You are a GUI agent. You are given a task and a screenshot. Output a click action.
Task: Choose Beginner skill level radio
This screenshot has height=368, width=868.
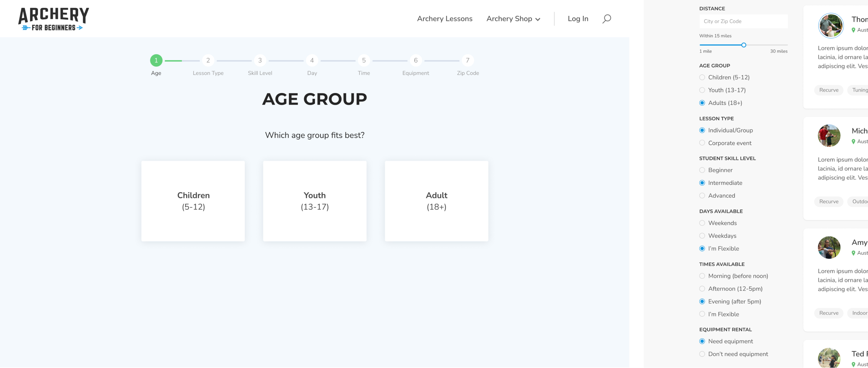702,170
